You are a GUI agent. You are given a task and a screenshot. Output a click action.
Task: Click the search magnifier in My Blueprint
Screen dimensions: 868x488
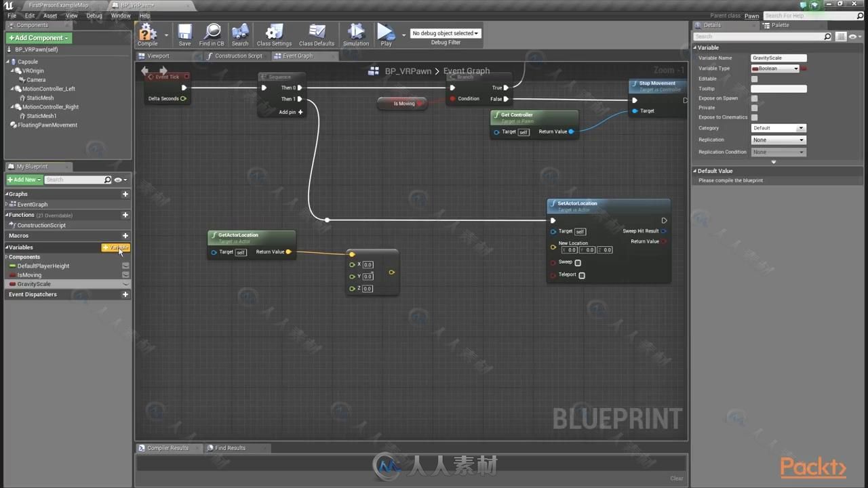point(107,180)
